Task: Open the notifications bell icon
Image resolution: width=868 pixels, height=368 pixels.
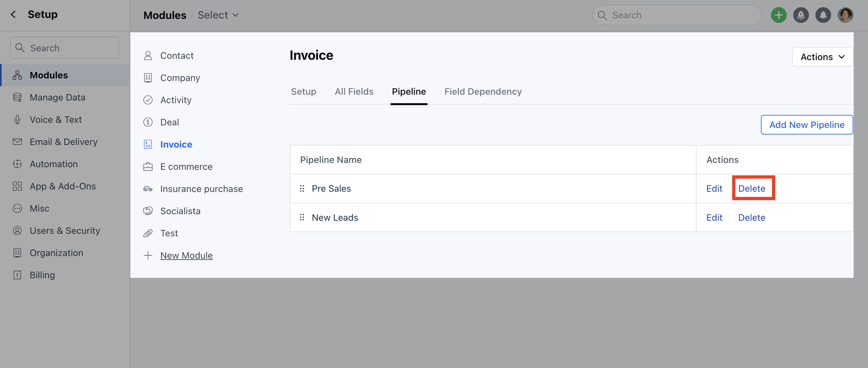Action: pos(823,15)
